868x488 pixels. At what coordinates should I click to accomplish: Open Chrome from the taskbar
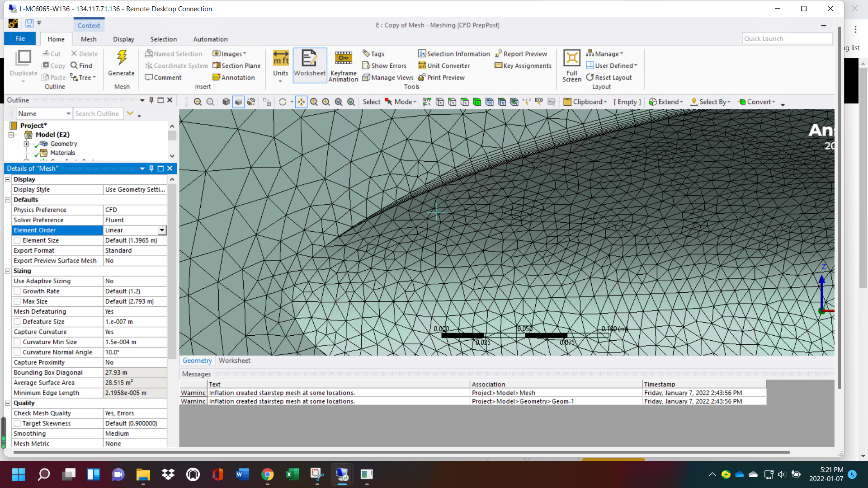coord(268,474)
